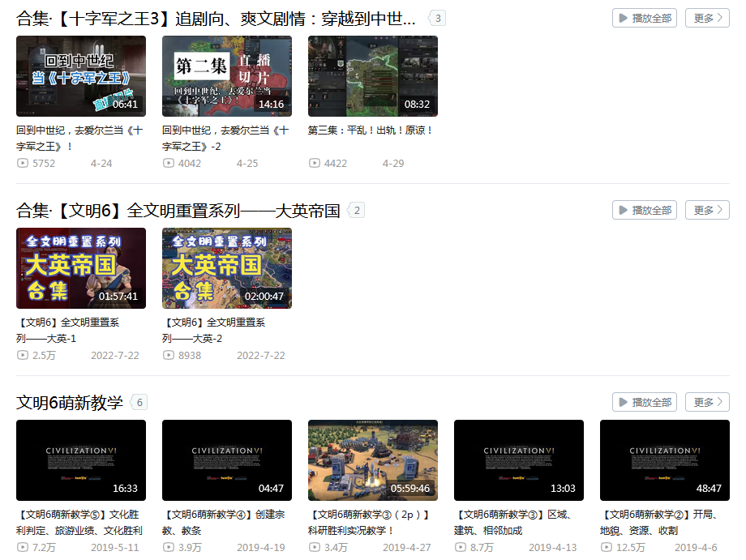Open the 大英帝国合集 02:00:47 video thumbnail
Screen dimensions: 746x560
click(x=227, y=268)
